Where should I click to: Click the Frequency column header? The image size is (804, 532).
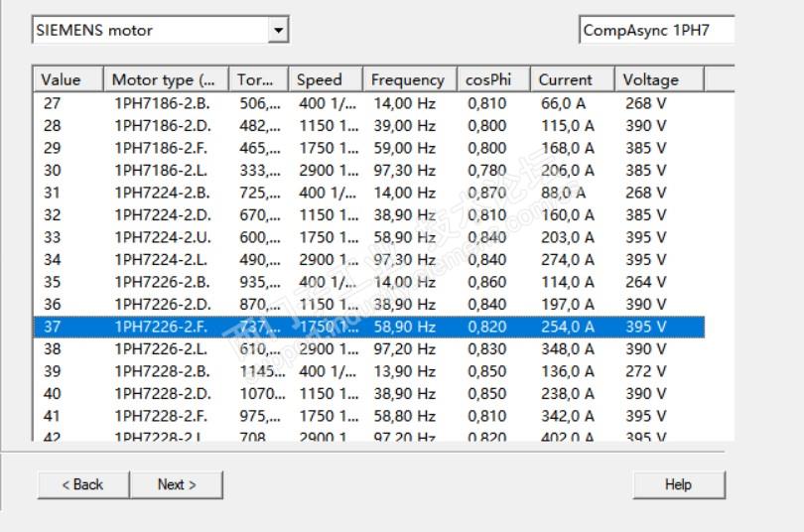(x=410, y=80)
